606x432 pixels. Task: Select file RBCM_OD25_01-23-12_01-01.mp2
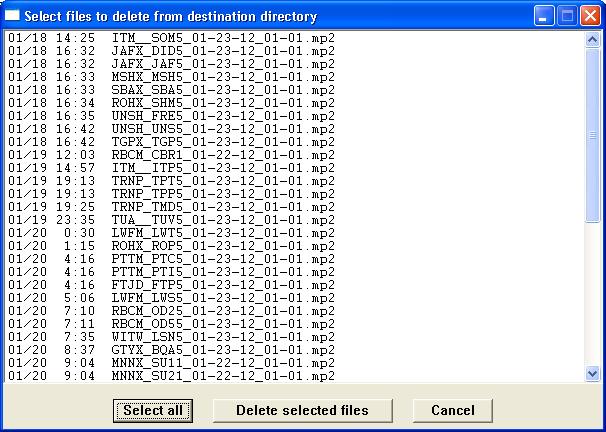tap(296, 311)
